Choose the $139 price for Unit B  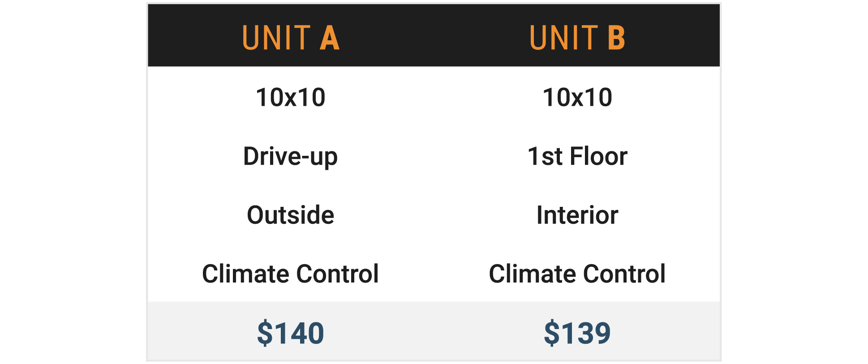coord(577,333)
